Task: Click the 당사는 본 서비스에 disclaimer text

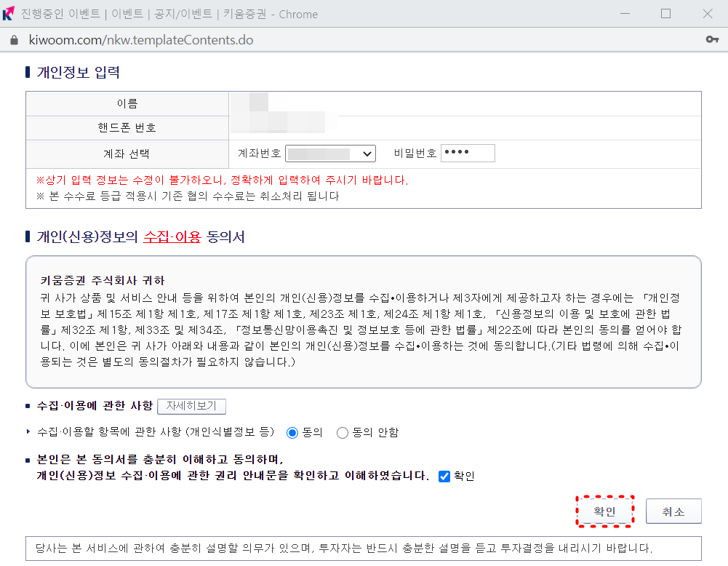Action: (x=344, y=549)
